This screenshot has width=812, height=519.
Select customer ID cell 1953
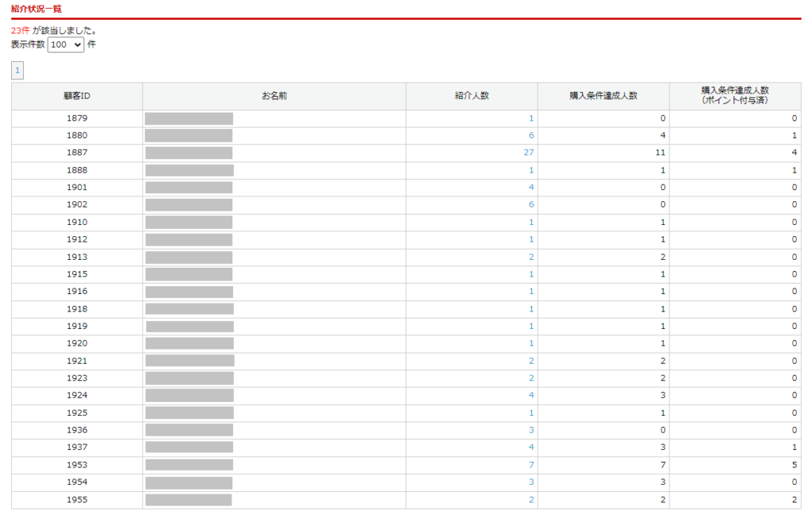pyautogui.click(x=77, y=464)
